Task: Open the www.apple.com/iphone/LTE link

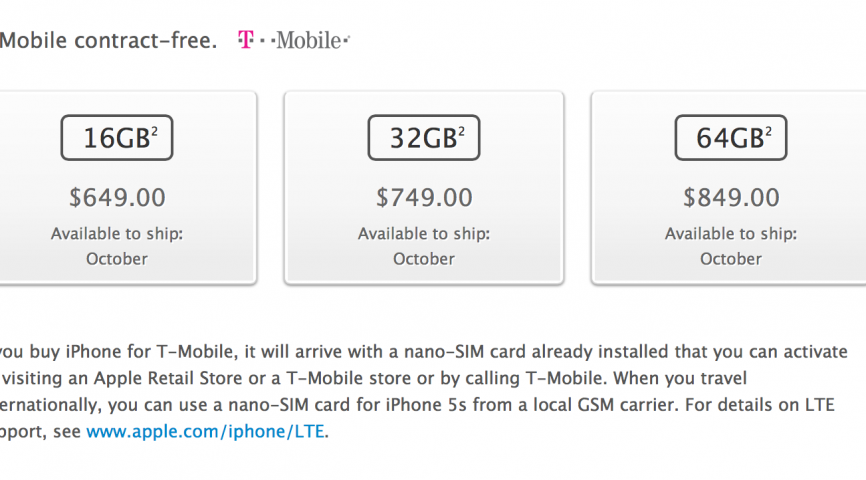Action: (x=206, y=432)
